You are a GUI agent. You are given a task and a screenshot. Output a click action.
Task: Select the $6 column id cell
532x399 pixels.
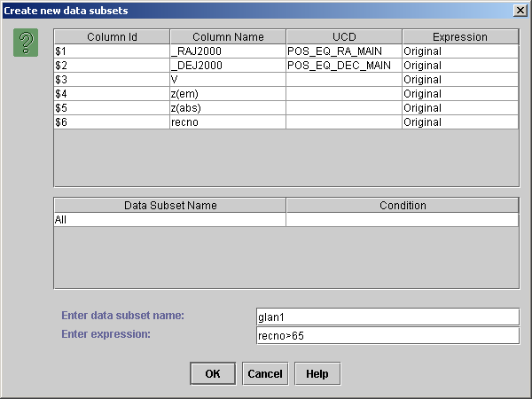point(112,122)
